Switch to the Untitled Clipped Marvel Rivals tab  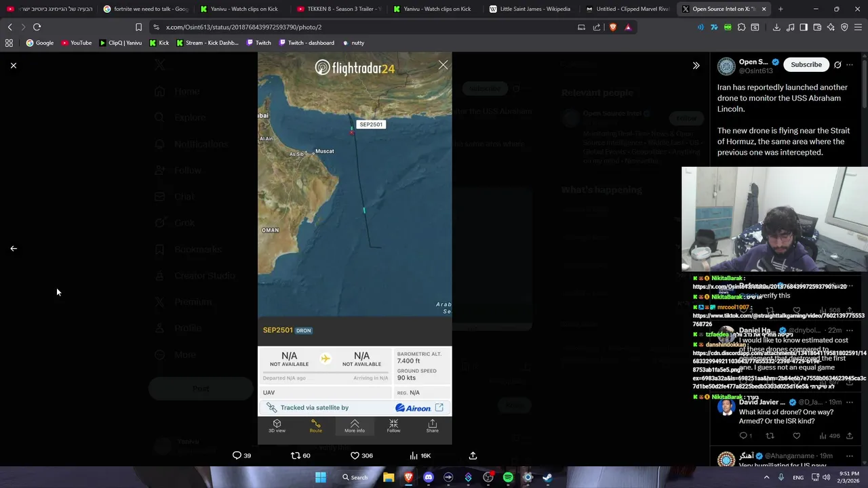[x=628, y=9]
